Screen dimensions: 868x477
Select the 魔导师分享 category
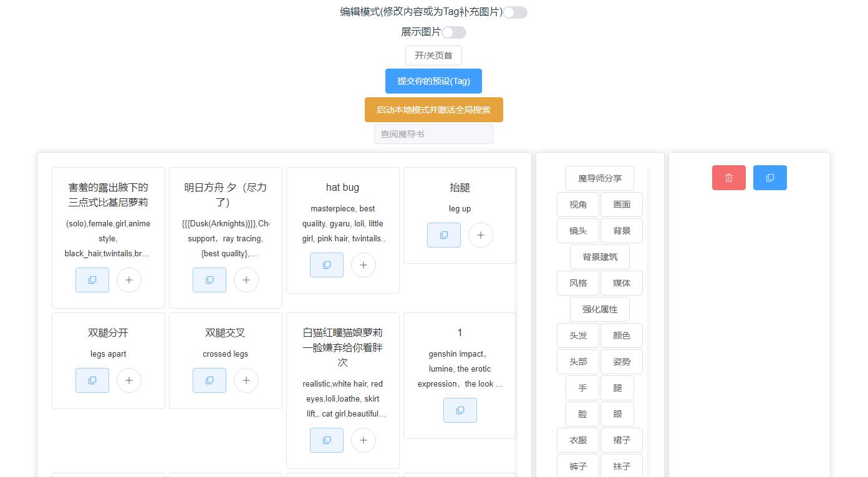599,178
